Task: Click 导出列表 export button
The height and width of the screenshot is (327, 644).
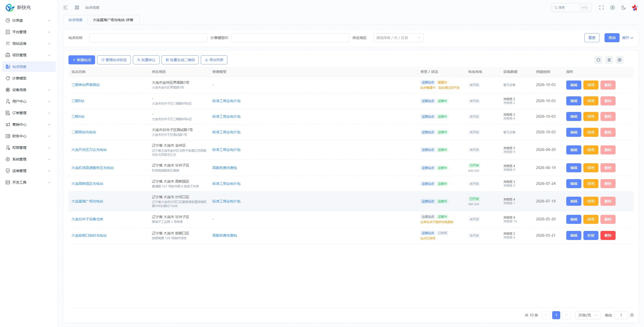Action: (214, 60)
